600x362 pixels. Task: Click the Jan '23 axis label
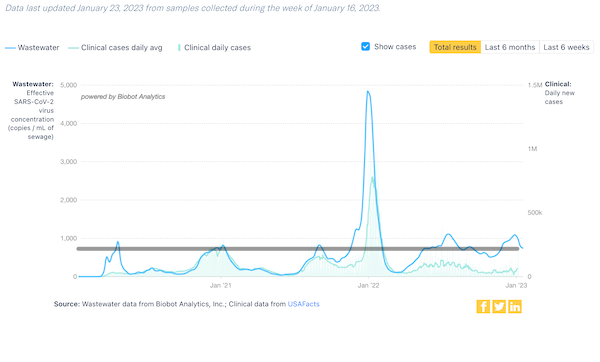(516, 285)
